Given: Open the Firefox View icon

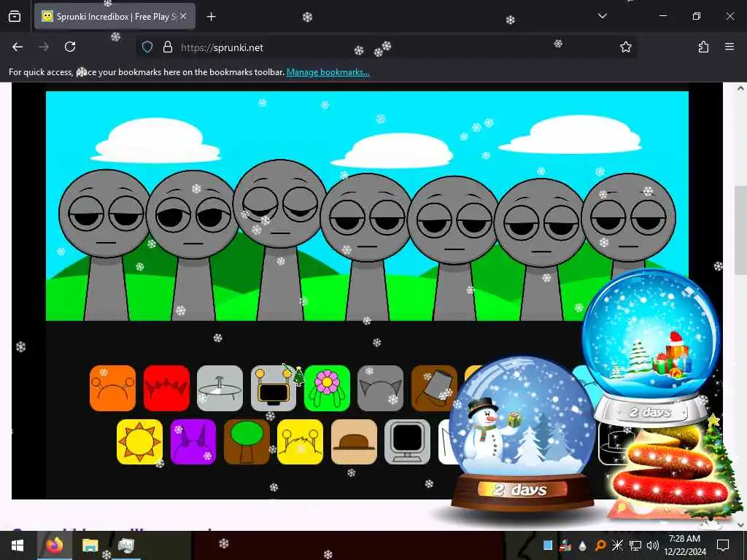Looking at the screenshot, I should click(x=15, y=17).
